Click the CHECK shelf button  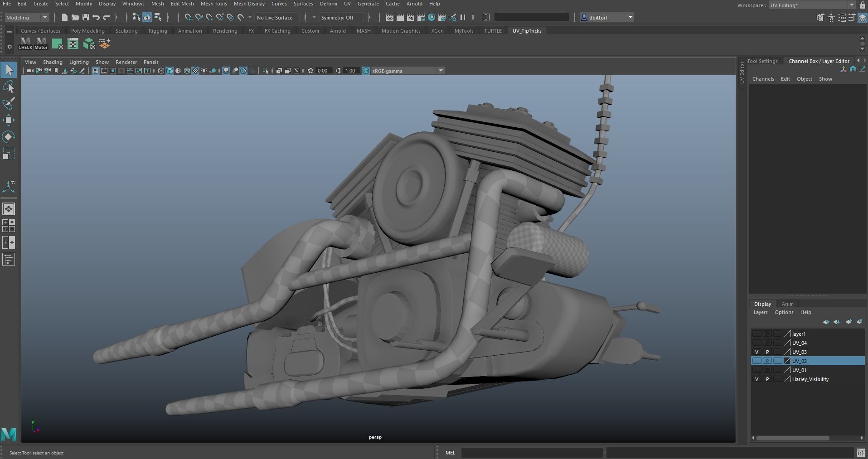pyautogui.click(x=25, y=43)
